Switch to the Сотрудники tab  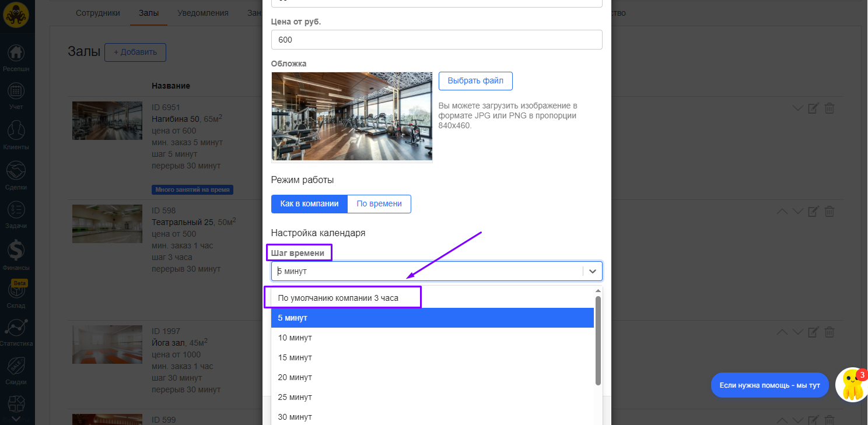point(98,13)
